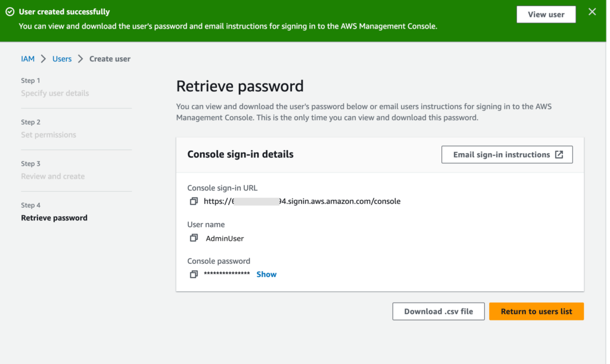The width and height of the screenshot is (610, 364).
Task: Return to users list
Action: 536,312
